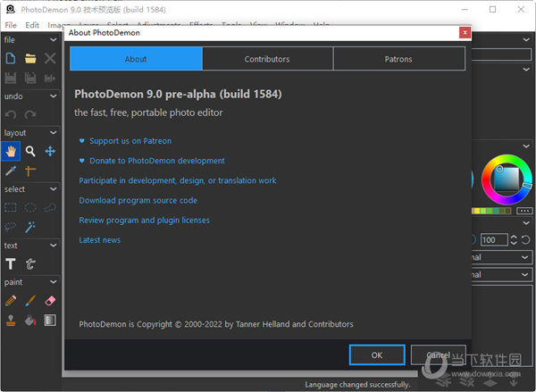Select the Typography fancy text tool
Image resolution: width=536 pixels, height=392 pixels.
(x=30, y=263)
